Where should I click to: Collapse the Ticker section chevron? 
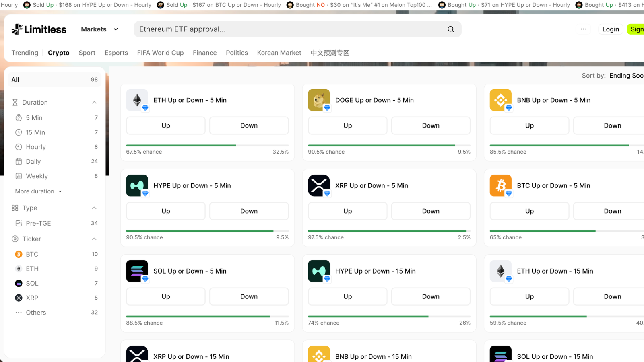click(x=94, y=239)
